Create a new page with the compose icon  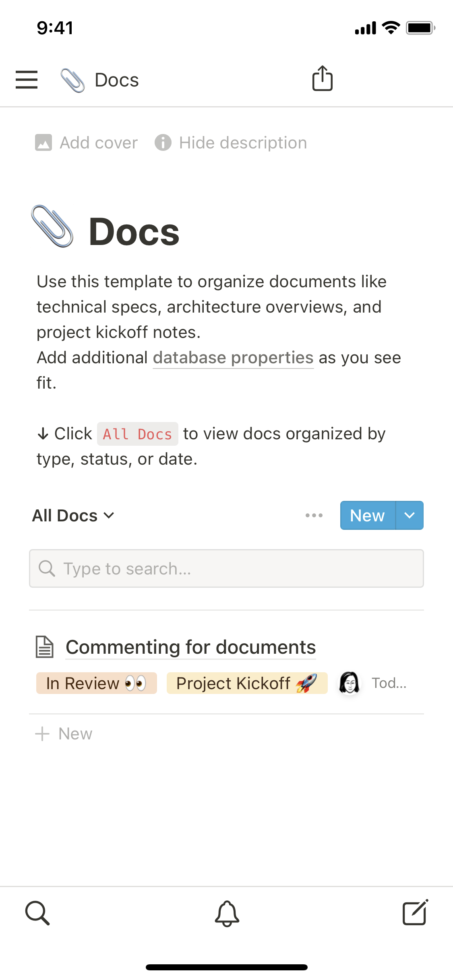(x=415, y=912)
